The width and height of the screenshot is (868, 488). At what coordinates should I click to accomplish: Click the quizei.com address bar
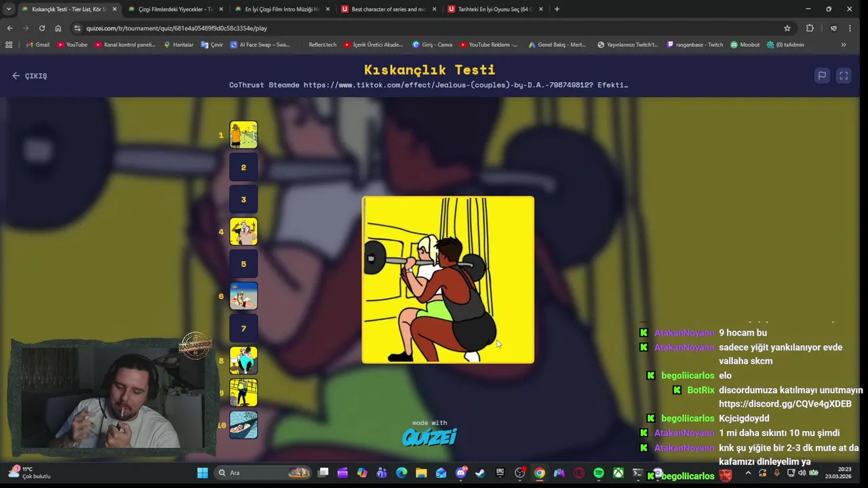[x=432, y=28]
